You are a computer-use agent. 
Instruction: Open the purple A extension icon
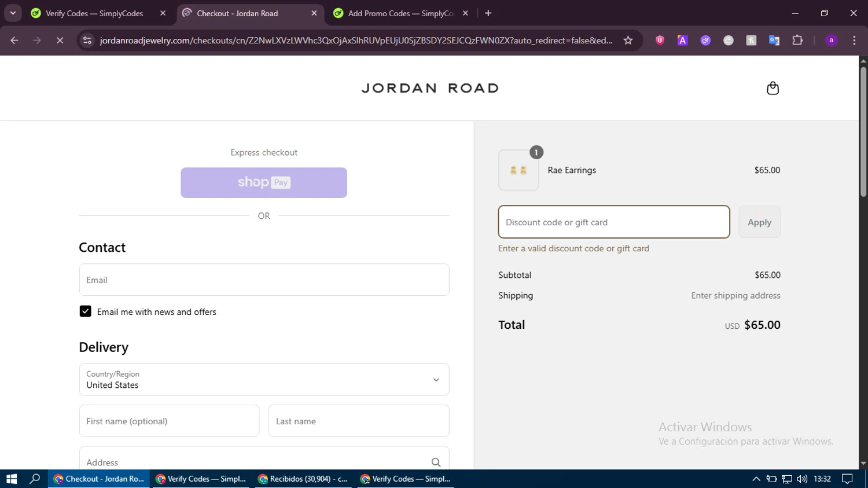click(x=683, y=41)
